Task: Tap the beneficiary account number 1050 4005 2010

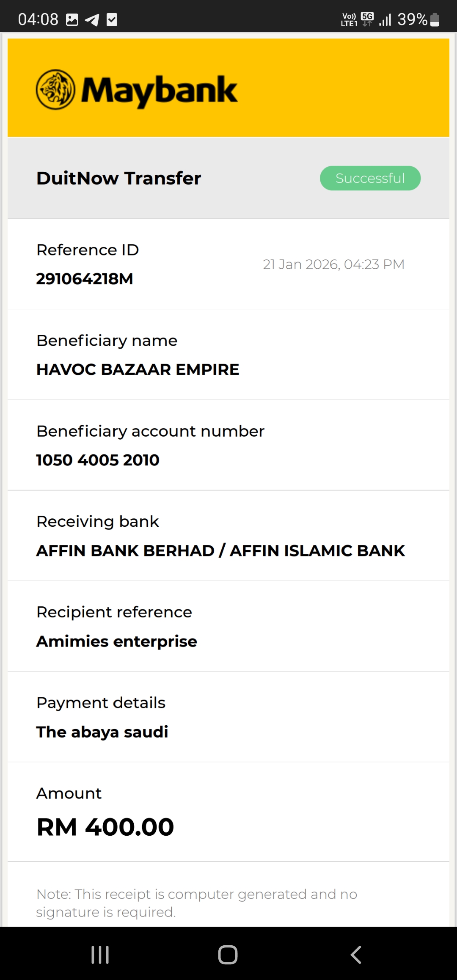Action: pos(98,460)
